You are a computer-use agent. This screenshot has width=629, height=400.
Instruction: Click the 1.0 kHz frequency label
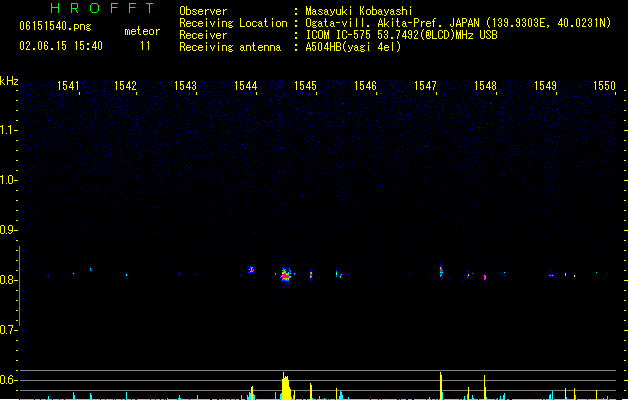(8, 180)
